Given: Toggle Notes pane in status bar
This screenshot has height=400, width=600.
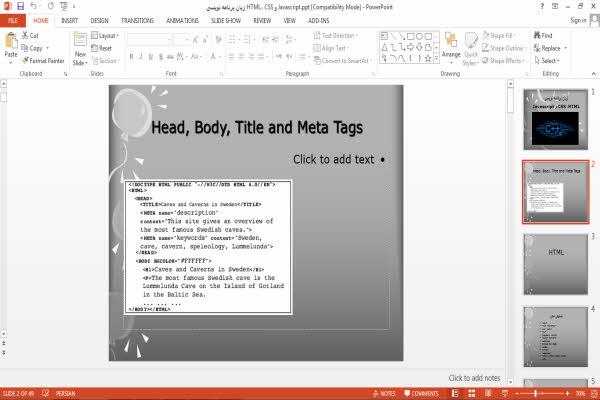Looking at the screenshot, I should coord(385,393).
